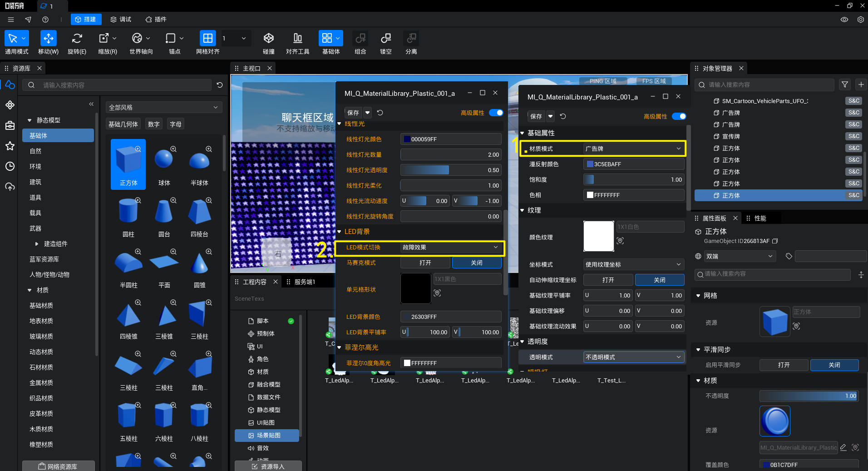
Task: Open the 双端 dropdown in 属性面板
Action: pyautogui.click(x=739, y=256)
